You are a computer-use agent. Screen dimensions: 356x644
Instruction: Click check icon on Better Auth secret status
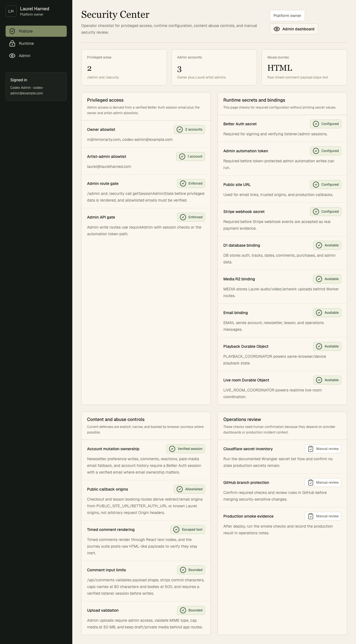[316, 124]
